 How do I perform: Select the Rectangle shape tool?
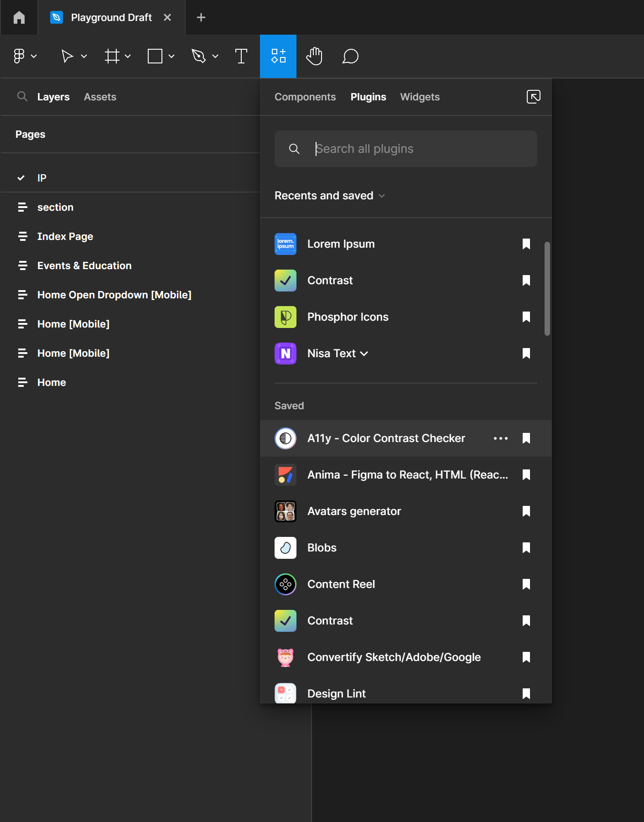click(155, 56)
